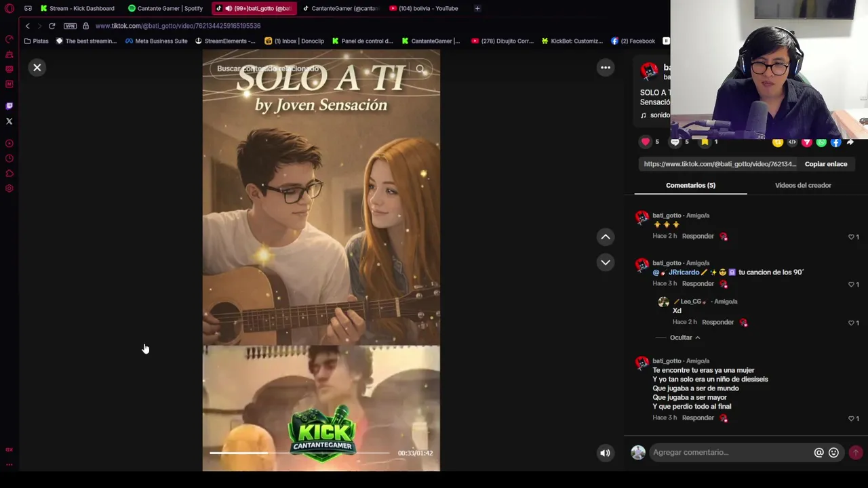Open a new browser tab with plus

coord(477,8)
